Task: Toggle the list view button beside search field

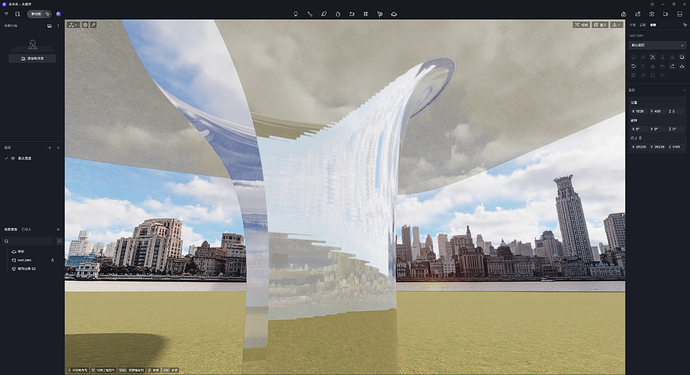Action: (x=59, y=241)
